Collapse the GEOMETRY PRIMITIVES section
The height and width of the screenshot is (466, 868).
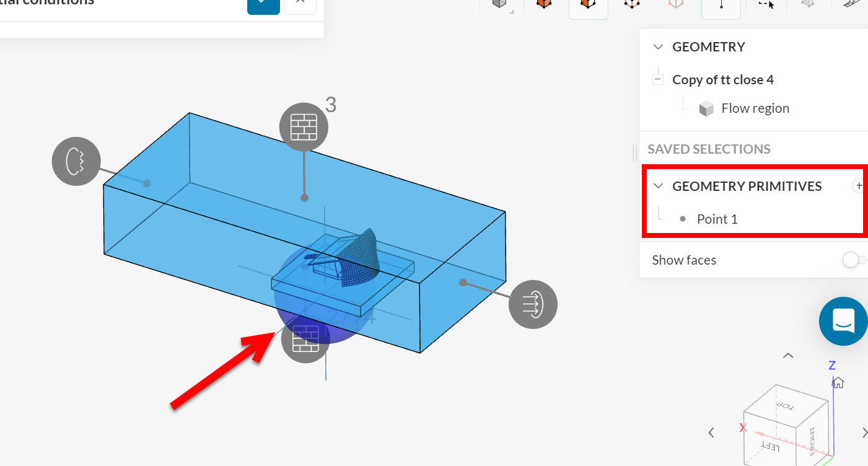click(x=659, y=185)
